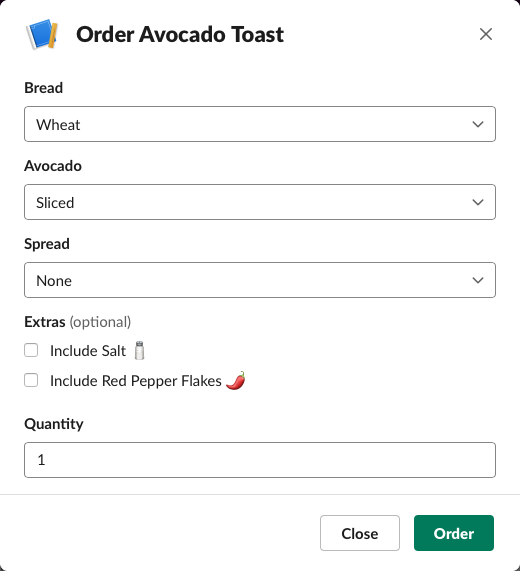Open the Avocado dropdown showing Sliced

(260, 202)
